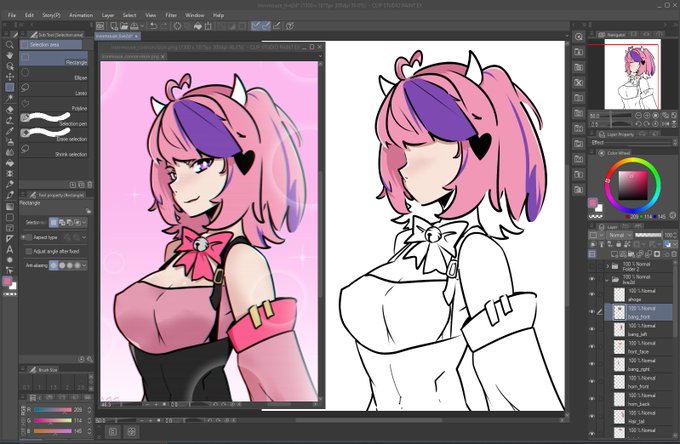The height and width of the screenshot is (444, 680).
Task: Choose the Selection pen sub tool
Action: [54, 119]
